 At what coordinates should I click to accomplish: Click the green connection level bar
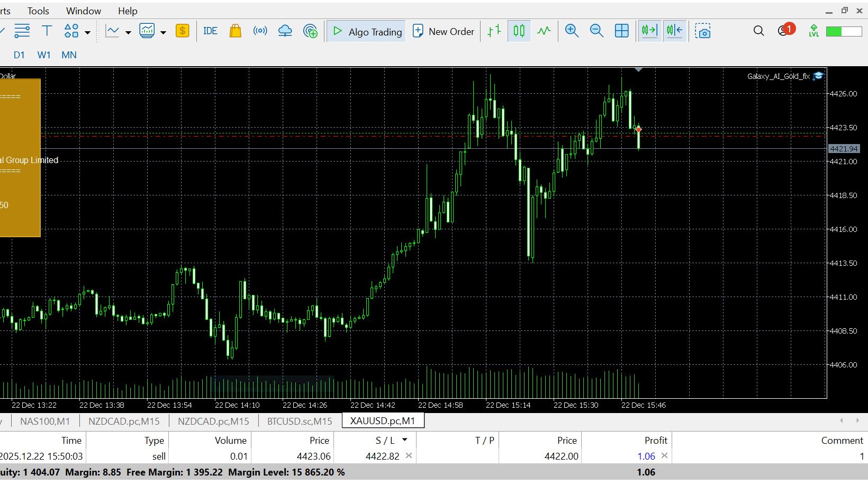pos(843,32)
